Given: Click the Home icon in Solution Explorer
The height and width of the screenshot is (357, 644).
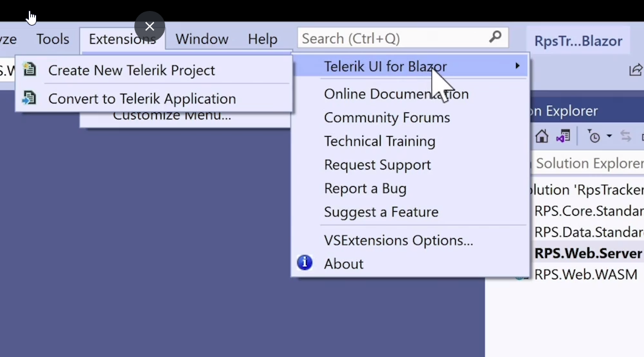Looking at the screenshot, I should point(542,136).
